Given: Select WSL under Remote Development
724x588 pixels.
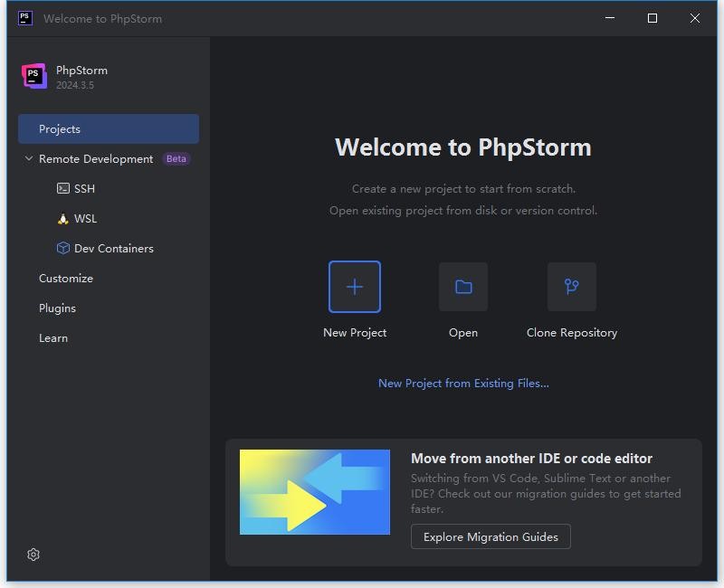Looking at the screenshot, I should 85,218.
